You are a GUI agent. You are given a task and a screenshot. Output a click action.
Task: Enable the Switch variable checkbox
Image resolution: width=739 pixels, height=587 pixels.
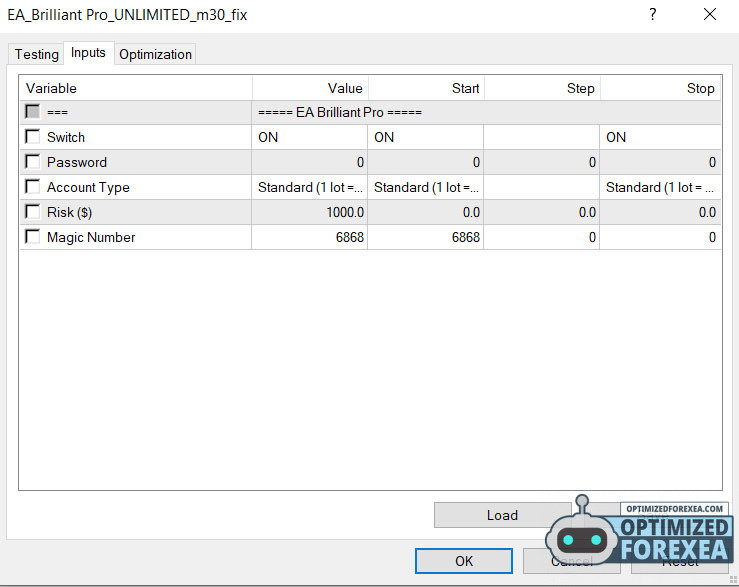click(33, 137)
